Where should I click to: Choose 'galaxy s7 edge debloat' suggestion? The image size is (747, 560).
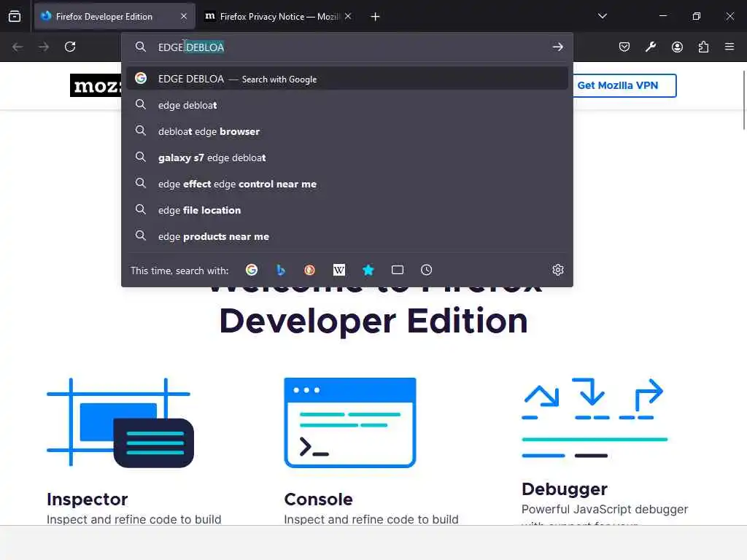tap(347, 157)
